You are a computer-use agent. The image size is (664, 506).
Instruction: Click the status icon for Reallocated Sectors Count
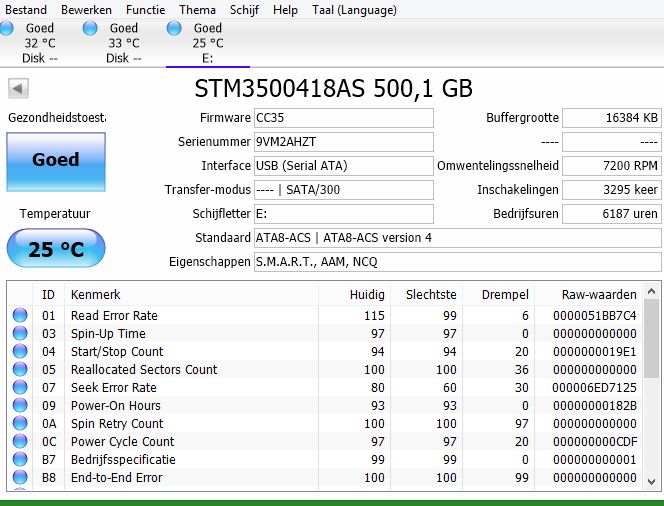click(20, 370)
